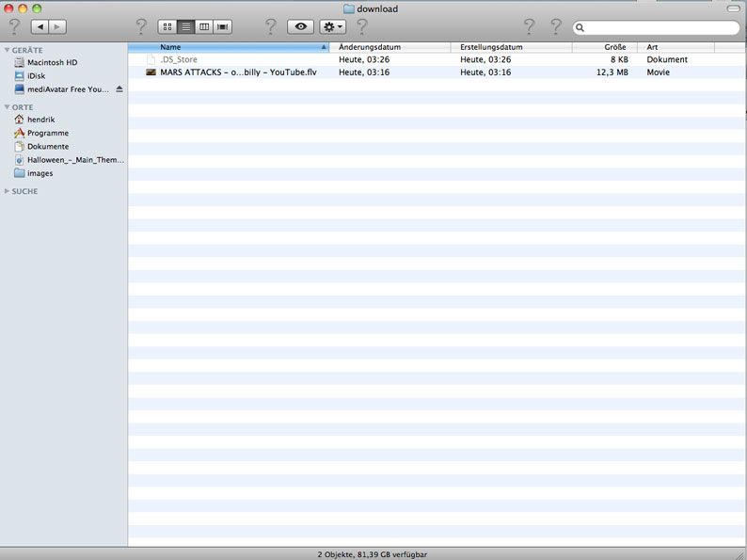Select the MARS ATTACKS flv file
The image size is (747, 560).
[x=238, y=72]
